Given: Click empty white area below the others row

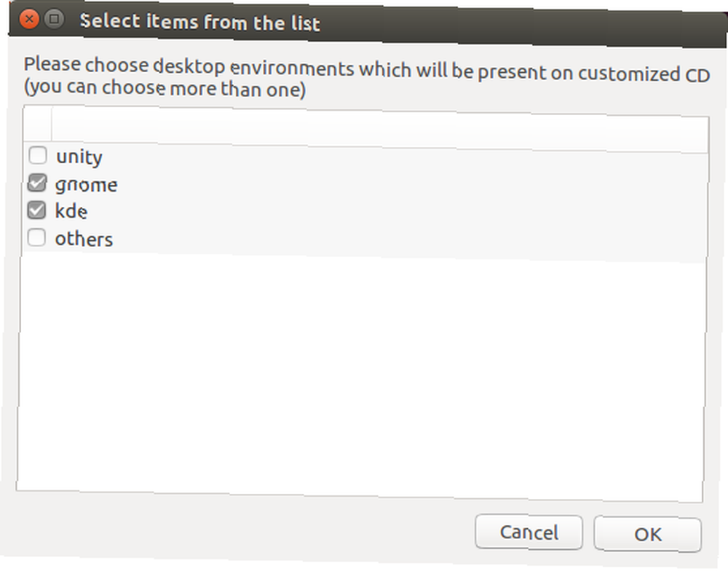Looking at the screenshot, I should click(361, 377).
